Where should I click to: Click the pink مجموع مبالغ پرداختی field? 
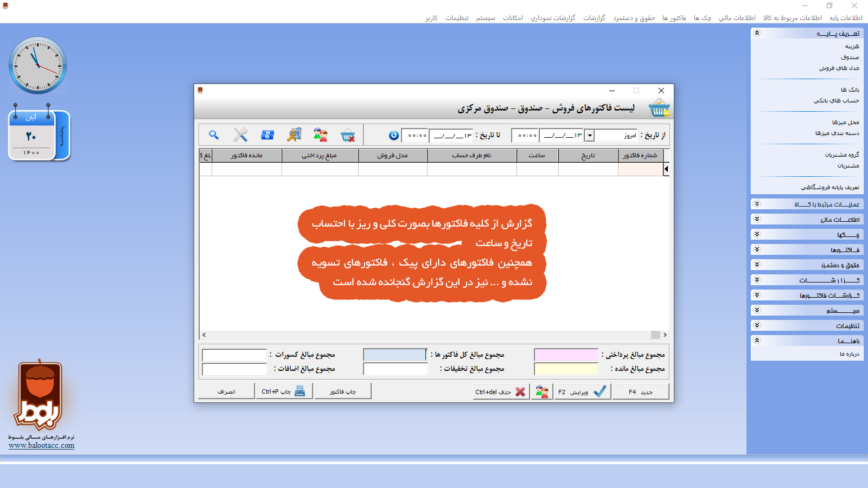566,355
